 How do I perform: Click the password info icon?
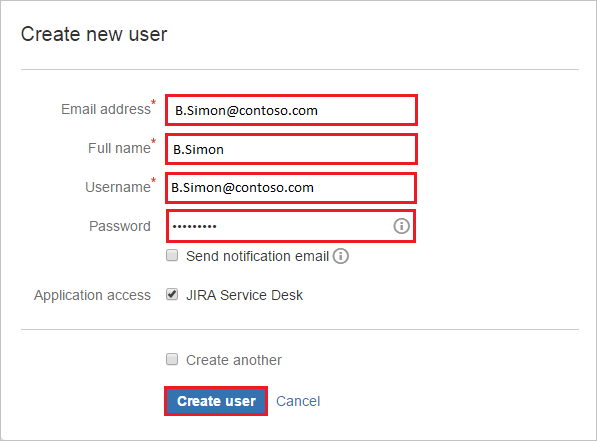(x=401, y=226)
